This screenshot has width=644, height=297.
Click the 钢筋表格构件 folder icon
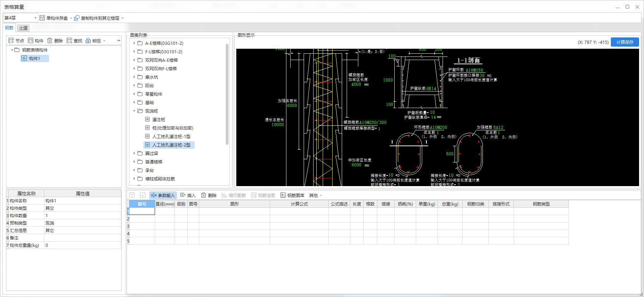tap(17, 50)
